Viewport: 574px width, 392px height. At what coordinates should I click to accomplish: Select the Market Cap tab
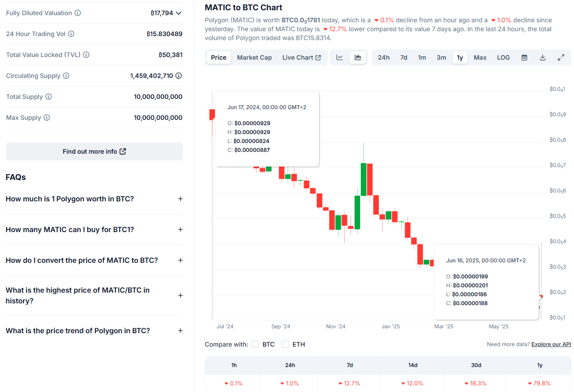click(254, 57)
